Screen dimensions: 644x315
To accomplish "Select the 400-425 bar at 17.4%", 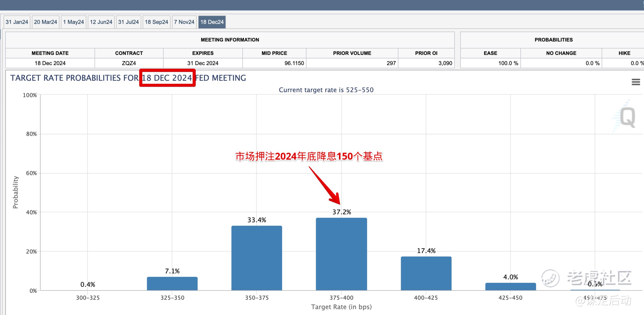I will [426, 273].
